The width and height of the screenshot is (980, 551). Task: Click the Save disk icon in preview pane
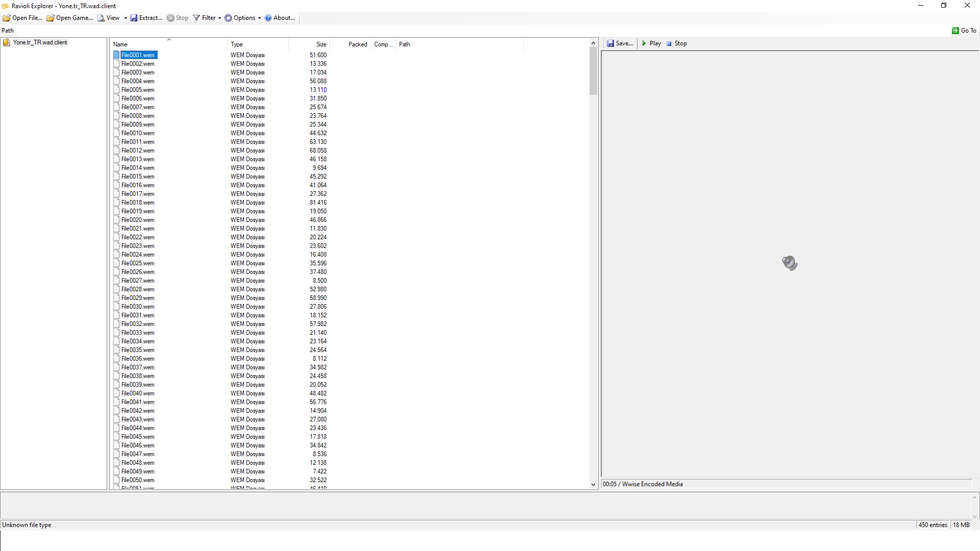pos(610,43)
